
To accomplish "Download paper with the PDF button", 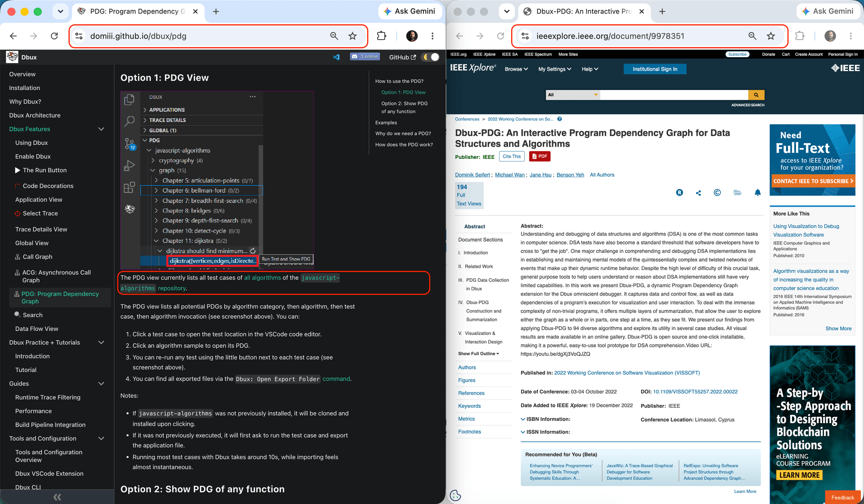I will (x=540, y=157).
